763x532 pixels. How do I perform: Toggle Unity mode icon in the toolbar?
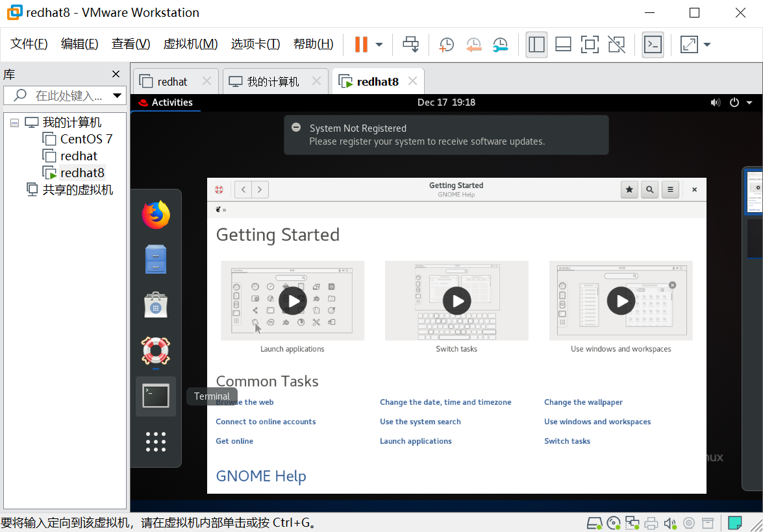tap(616, 44)
